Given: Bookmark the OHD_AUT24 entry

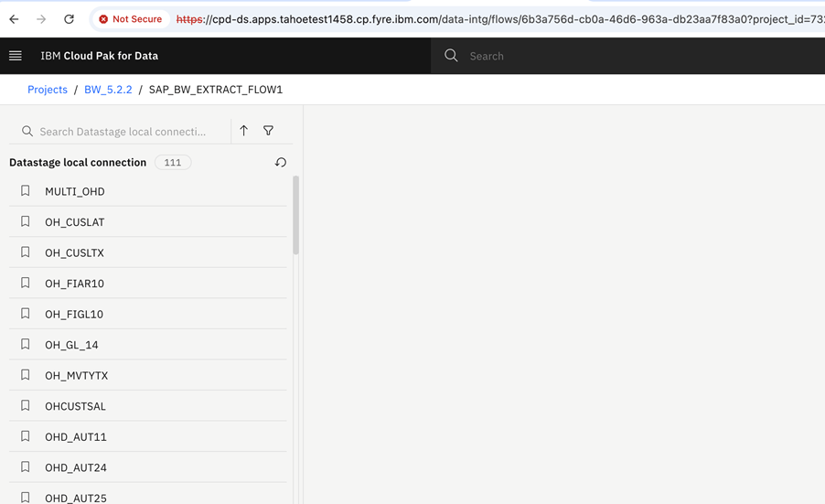Looking at the screenshot, I should (25, 466).
